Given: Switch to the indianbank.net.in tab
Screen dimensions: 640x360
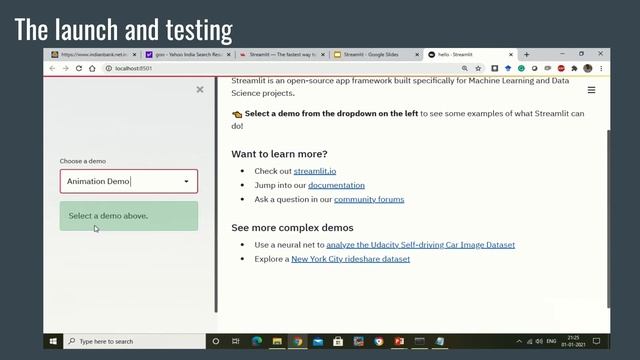Looking at the screenshot, I should point(94,54).
